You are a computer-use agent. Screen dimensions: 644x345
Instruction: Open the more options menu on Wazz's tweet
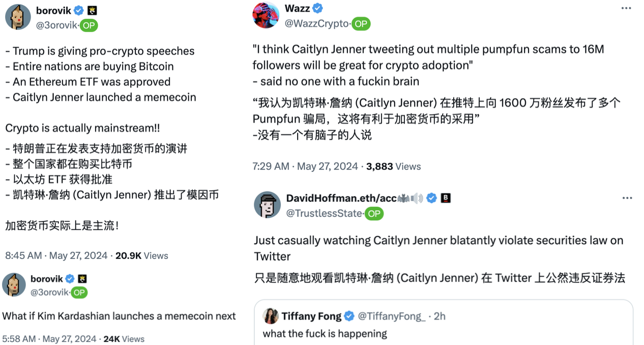click(627, 8)
